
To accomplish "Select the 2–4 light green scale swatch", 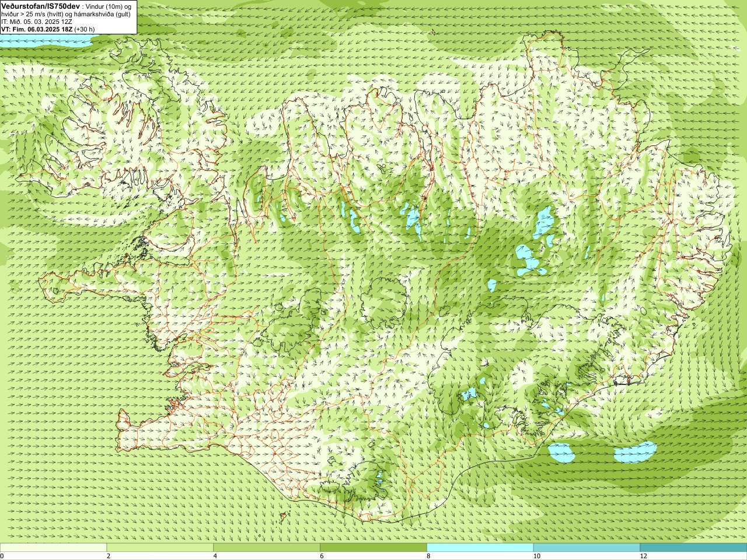I will pos(160,548).
